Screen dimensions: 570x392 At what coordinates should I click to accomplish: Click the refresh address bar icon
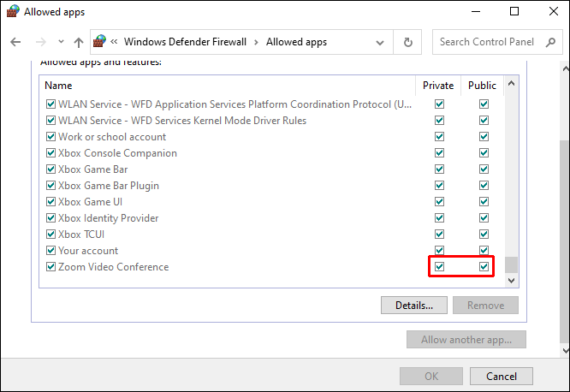pos(408,42)
